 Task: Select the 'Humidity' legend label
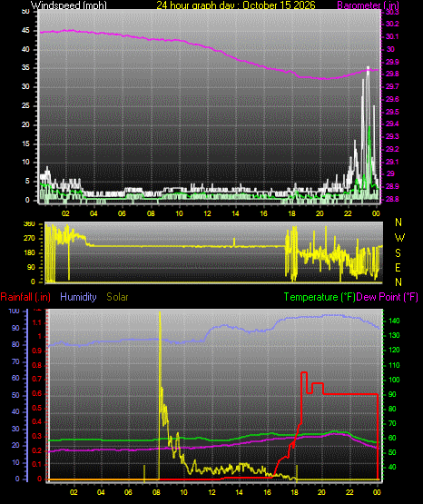point(78,297)
